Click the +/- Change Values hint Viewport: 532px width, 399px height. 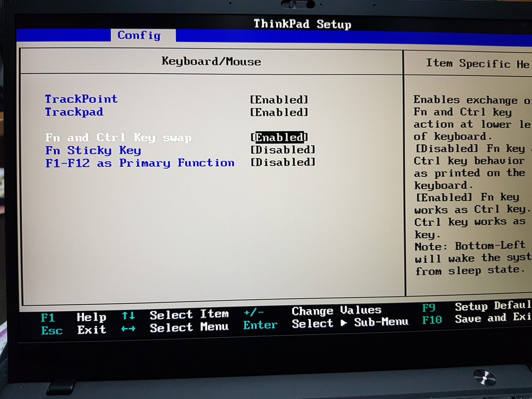(x=312, y=311)
